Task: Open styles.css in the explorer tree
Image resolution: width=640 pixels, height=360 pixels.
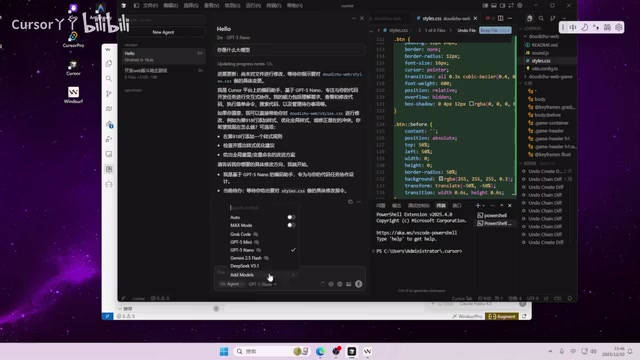Action: click(541, 61)
